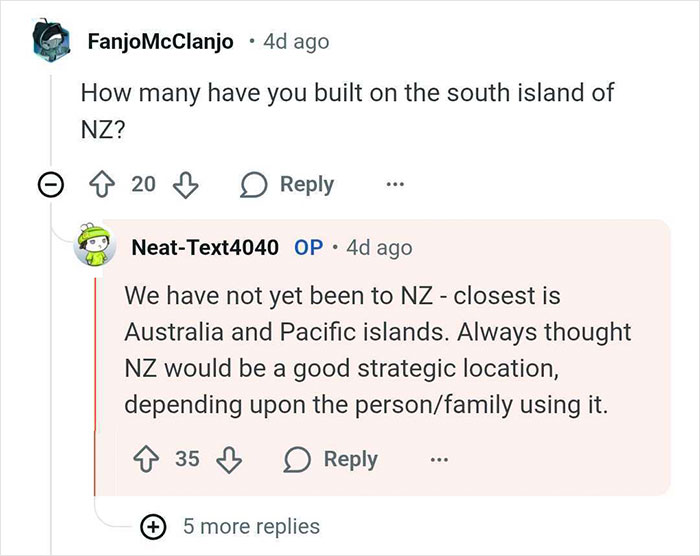The width and height of the screenshot is (700, 556).
Task: Open FanjoMcClanjo's user profile link
Action: coord(160,42)
